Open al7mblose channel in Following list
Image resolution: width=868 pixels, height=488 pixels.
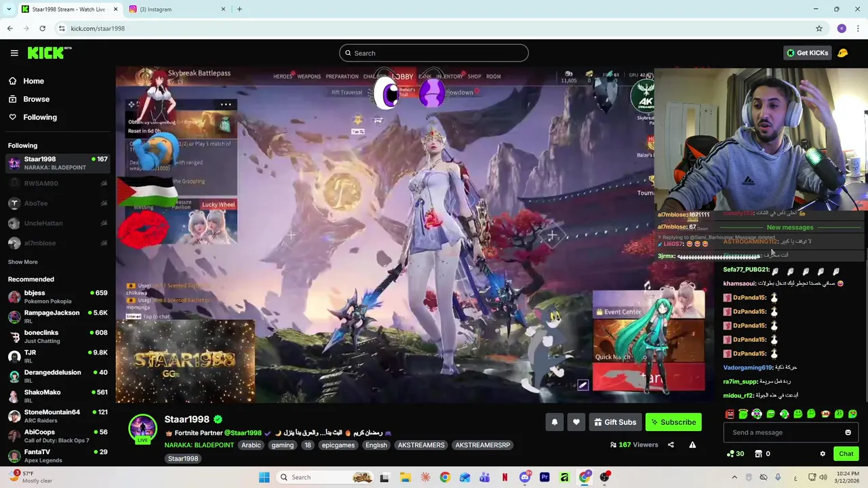[58, 243]
